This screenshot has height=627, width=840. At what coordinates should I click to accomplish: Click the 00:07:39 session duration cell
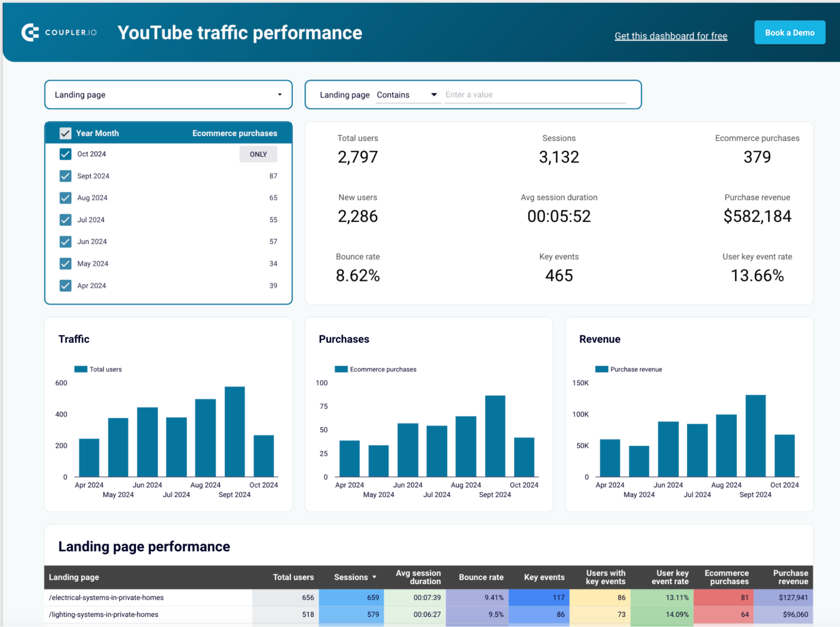click(x=415, y=597)
